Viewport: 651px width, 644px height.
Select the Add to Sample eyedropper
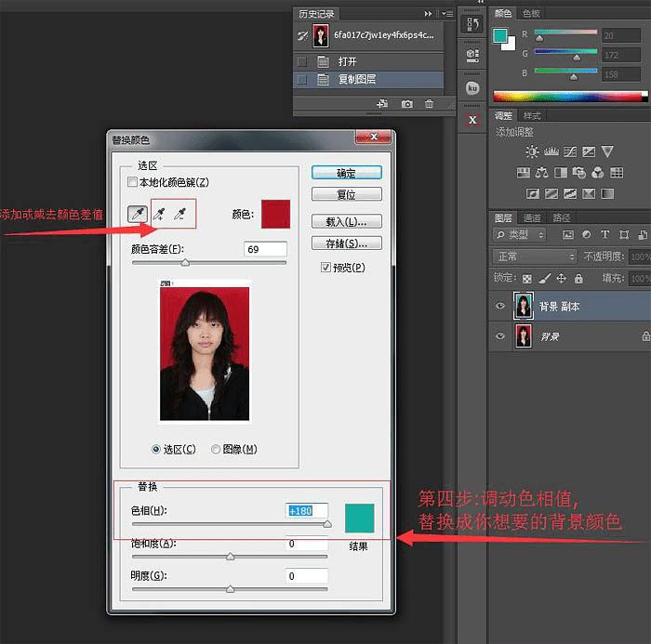click(x=160, y=214)
